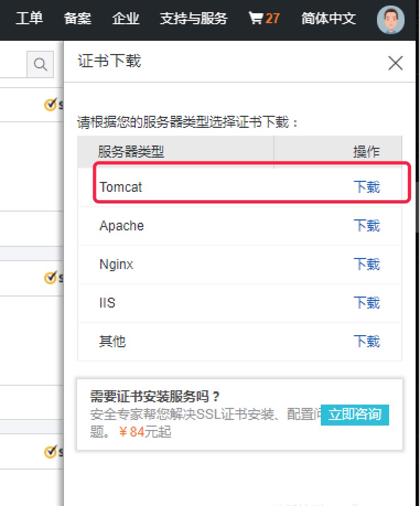Click the 需要证书安装服务吗 heading
420x506 pixels.
(154, 396)
